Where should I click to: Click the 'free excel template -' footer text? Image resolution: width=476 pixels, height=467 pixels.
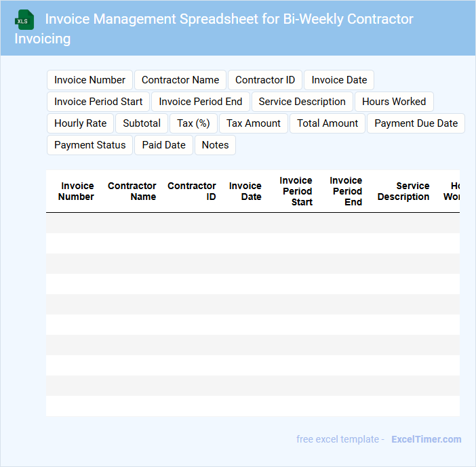340,439
